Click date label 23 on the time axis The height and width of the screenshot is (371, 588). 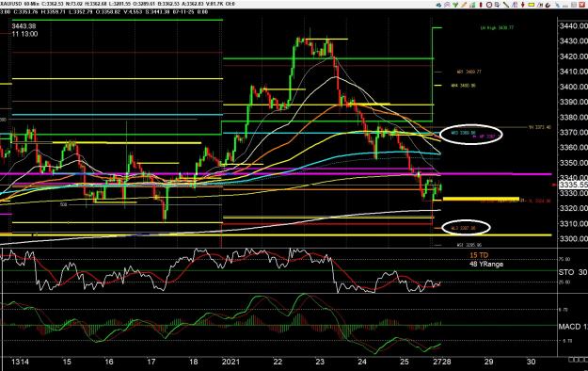(320, 362)
